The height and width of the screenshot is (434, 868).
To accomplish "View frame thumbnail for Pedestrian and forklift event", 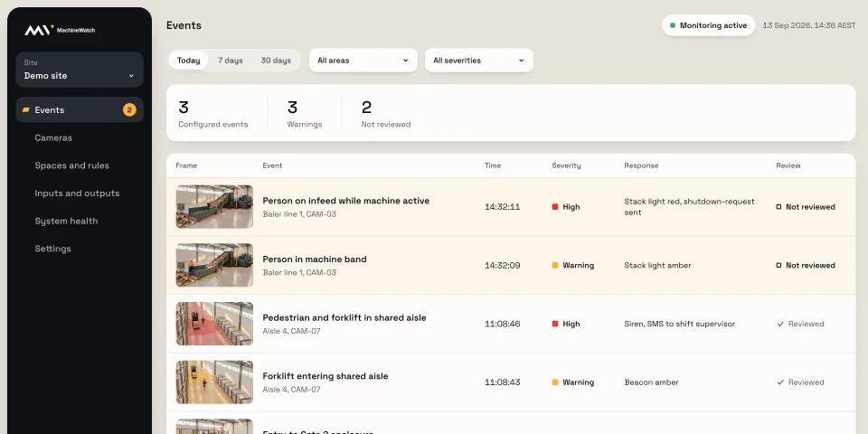I will coord(214,324).
